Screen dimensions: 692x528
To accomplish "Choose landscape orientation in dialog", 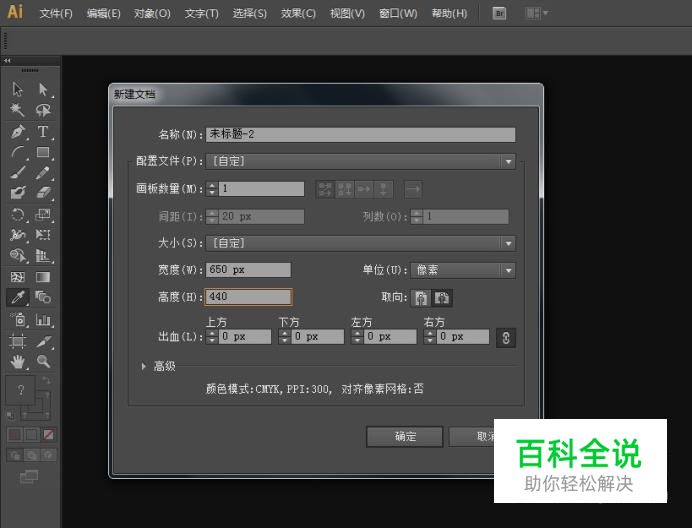I will pyautogui.click(x=442, y=298).
